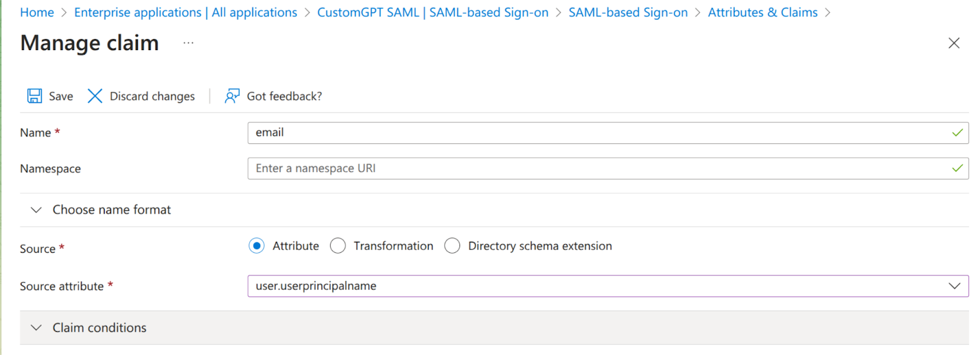Navigate to CustomGPT SAML breadcrumb link
The width and height of the screenshot is (980, 355).
[432, 12]
